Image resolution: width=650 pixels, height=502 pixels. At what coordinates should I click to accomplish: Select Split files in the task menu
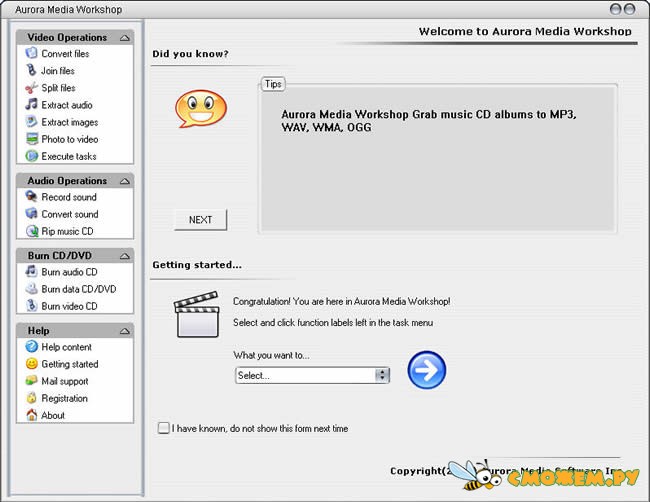(58, 88)
